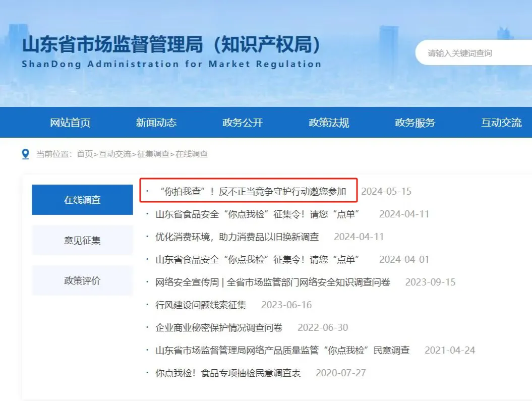Open the 企业商业秘密保护情况调查问卷 link
Screen dimensions: 532x401
click(x=219, y=328)
